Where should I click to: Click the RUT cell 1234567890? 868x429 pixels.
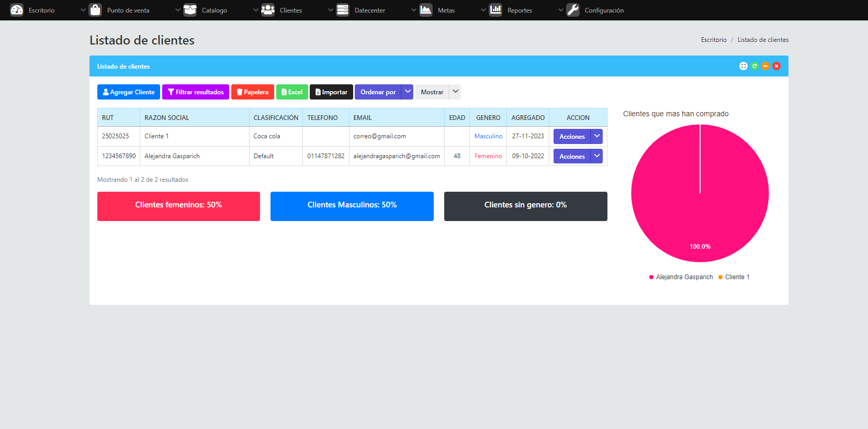pos(119,156)
